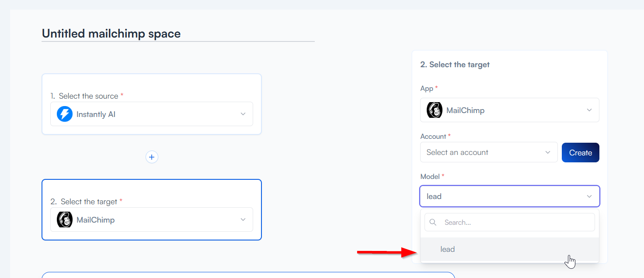The image size is (644, 278).
Task: Choose the 'lead' option from the Model list
Action: click(x=448, y=249)
